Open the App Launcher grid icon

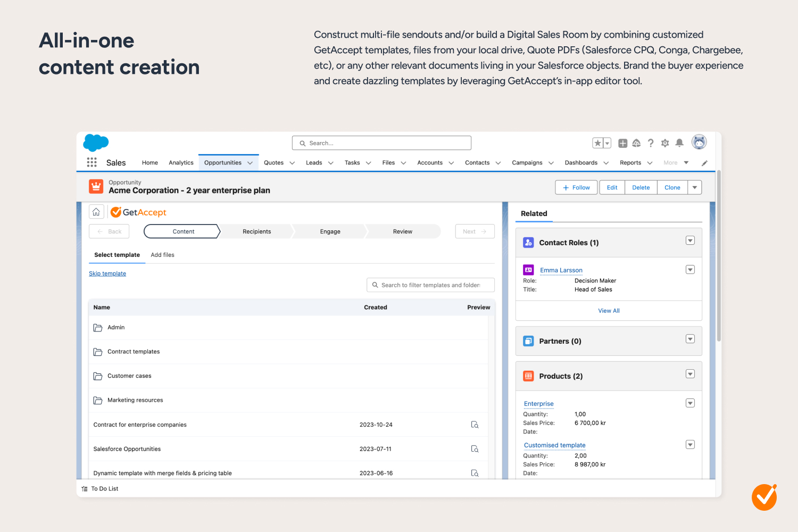92,162
